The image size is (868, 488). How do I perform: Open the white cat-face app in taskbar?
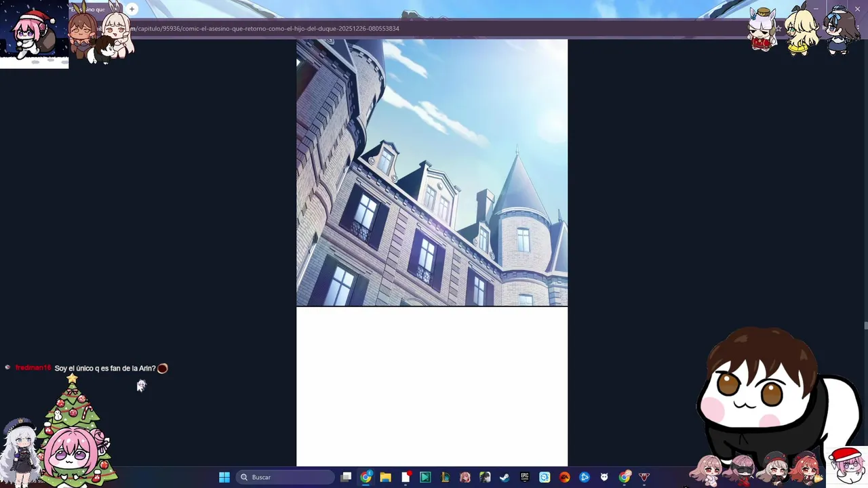[604, 477]
